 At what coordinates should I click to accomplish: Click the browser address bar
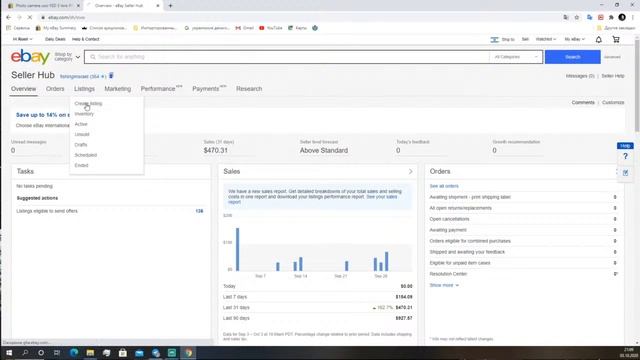tap(300, 18)
